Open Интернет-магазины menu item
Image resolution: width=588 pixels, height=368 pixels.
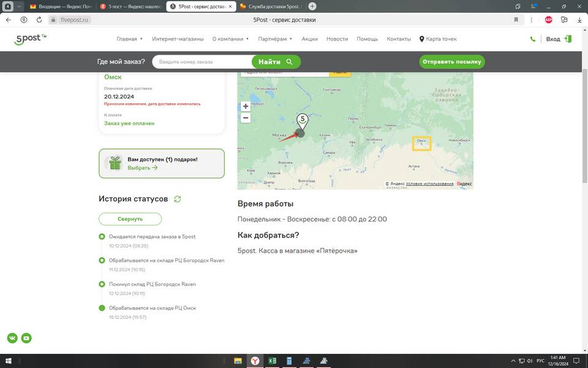tap(178, 39)
